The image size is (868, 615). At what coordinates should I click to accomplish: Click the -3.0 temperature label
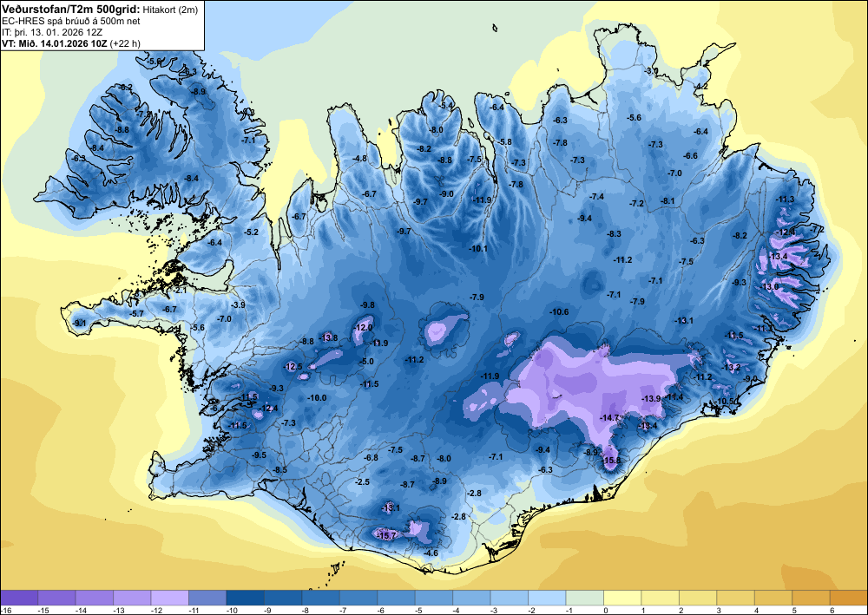(652, 71)
